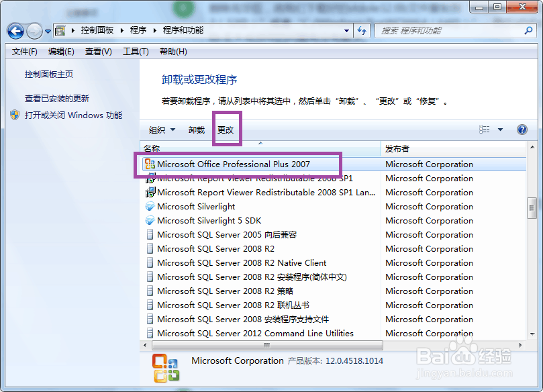Viewport: 543px width, 392px height.
Task: Sort by the 名称 column header
Action: point(260,148)
